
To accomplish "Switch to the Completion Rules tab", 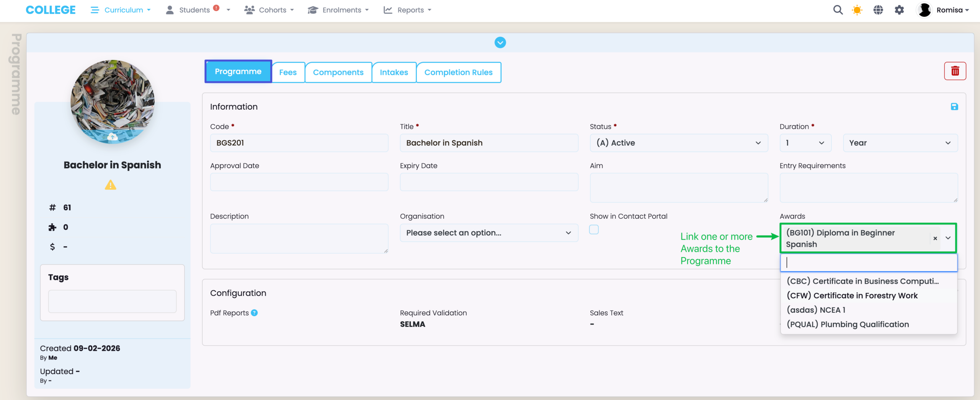I will click(458, 72).
